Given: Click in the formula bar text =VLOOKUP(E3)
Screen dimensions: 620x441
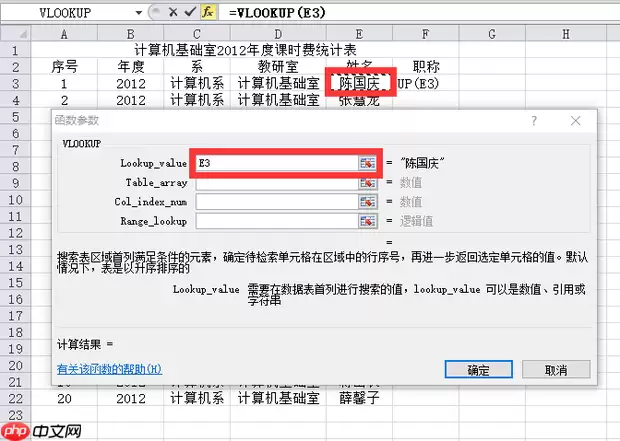Looking at the screenshot, I should pos(277,13).
